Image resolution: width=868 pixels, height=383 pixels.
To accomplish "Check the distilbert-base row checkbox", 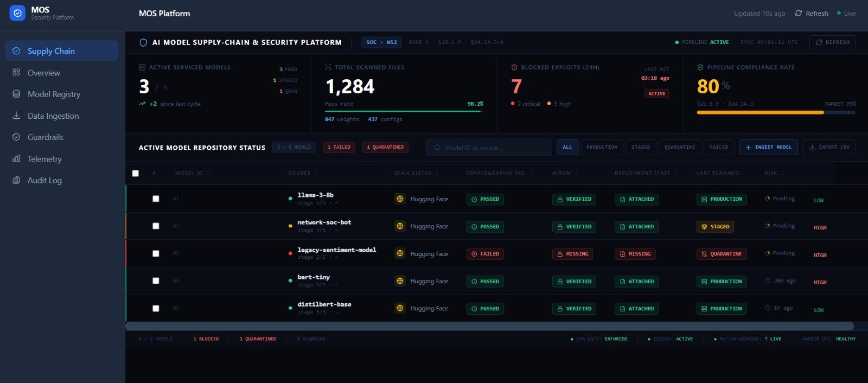I will [156, 308].
